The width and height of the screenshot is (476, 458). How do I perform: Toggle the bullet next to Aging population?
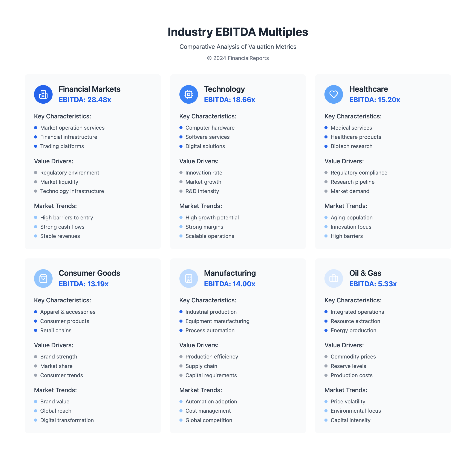[x=326, y=217]
